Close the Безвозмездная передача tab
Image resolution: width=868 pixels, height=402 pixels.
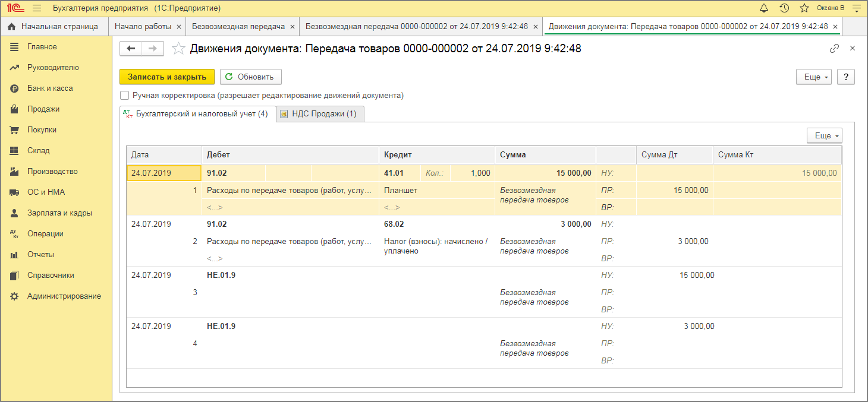point(292,27)
